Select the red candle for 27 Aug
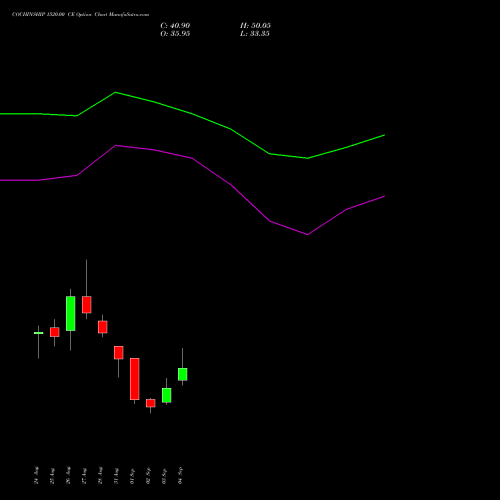The height and width of the screenshot is (500, 500). tap(87, 304)
